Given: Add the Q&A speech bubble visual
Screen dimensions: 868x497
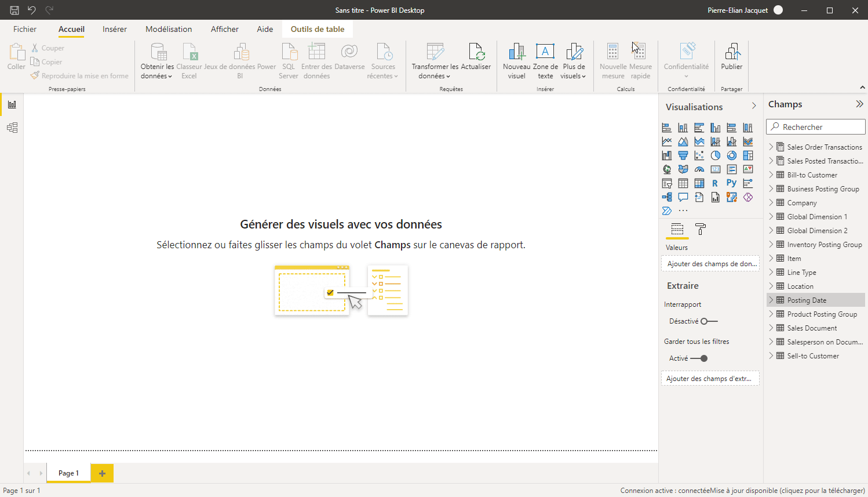Looking at the screenshot, I should point(683,197).
